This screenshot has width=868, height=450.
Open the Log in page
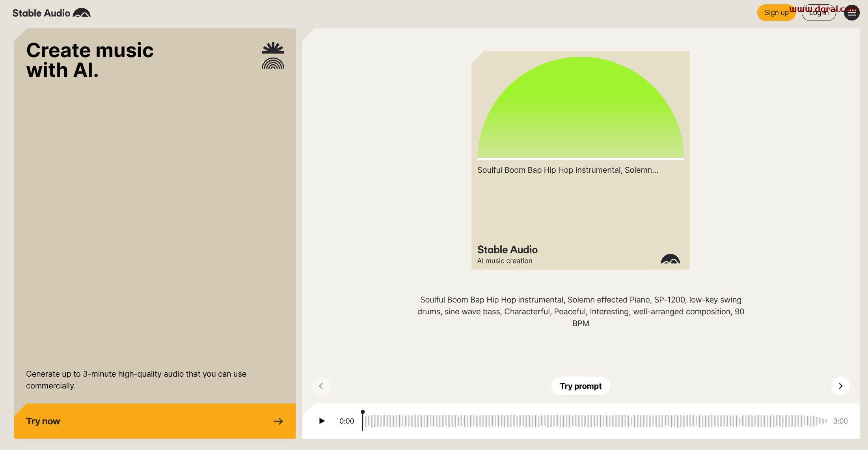(x=819, y=12)
